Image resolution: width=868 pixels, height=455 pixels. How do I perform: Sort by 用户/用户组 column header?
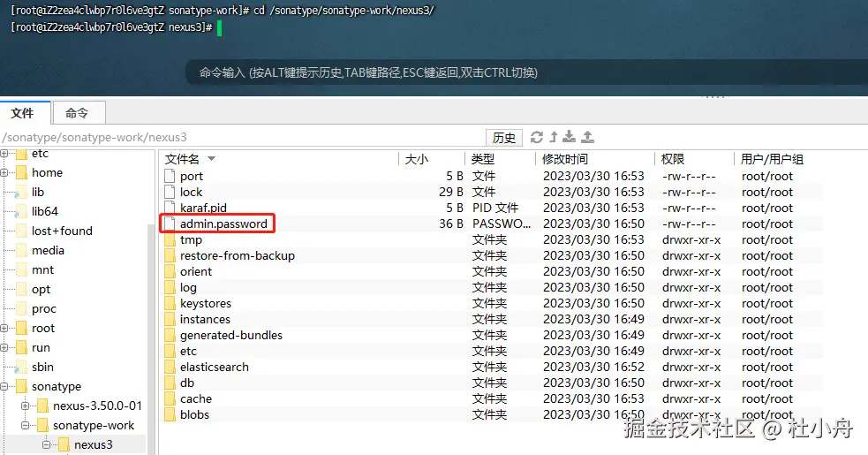[x=772, y=159]
